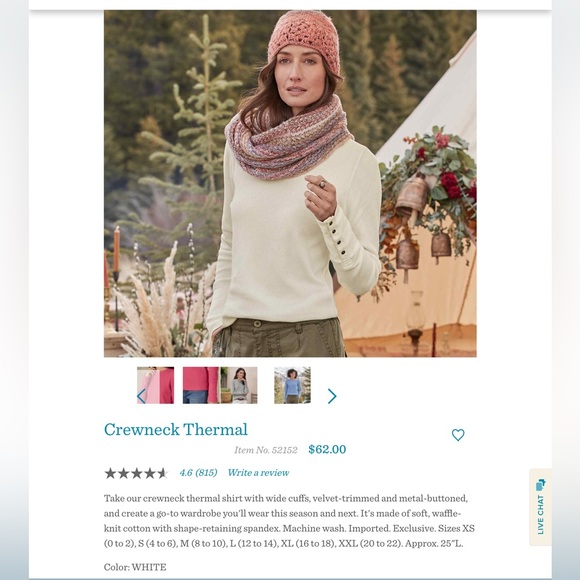View the gray thermal model thumbnail
The image size is (580, 580).
pyautogui.click(x=239, y=385)
